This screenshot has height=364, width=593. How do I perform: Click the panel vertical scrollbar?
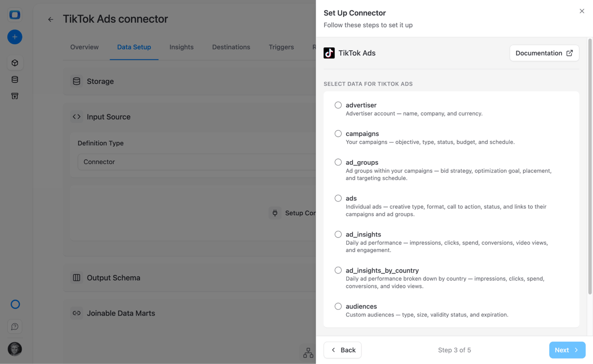pos(590,166)
